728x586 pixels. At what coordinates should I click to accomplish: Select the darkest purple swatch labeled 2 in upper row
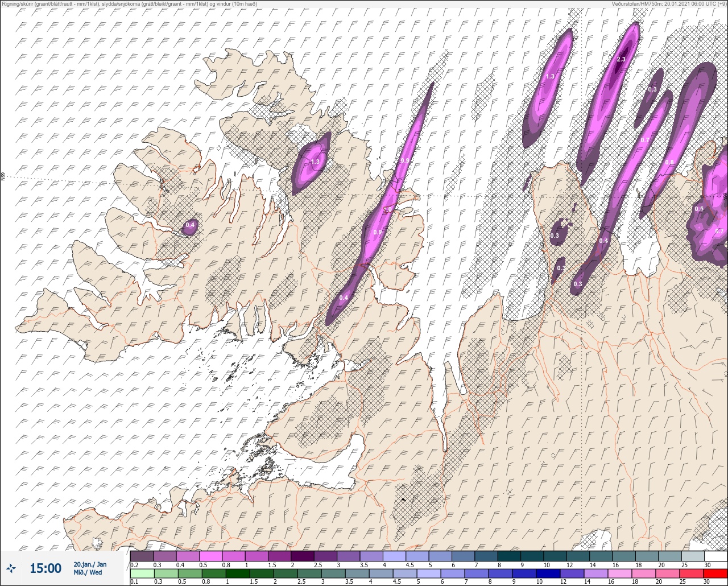pyautogui.click(x=302, y=556)
